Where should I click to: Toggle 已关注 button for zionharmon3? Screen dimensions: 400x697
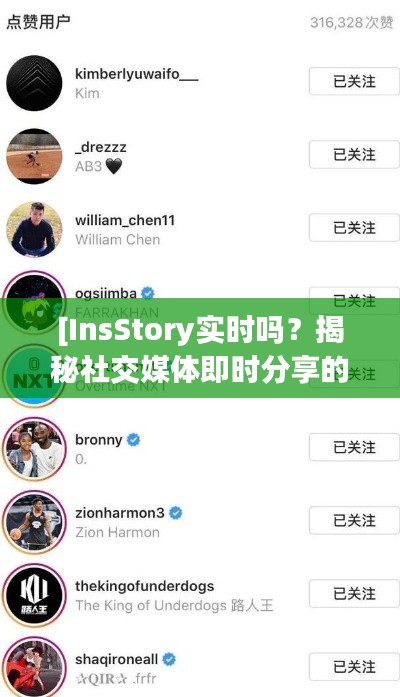(x=354, y=520)
